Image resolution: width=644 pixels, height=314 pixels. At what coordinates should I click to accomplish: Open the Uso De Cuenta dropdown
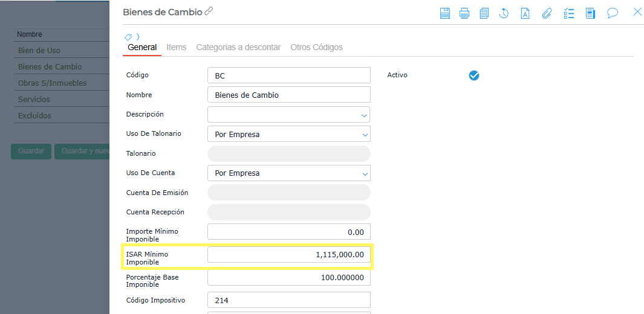365,173
